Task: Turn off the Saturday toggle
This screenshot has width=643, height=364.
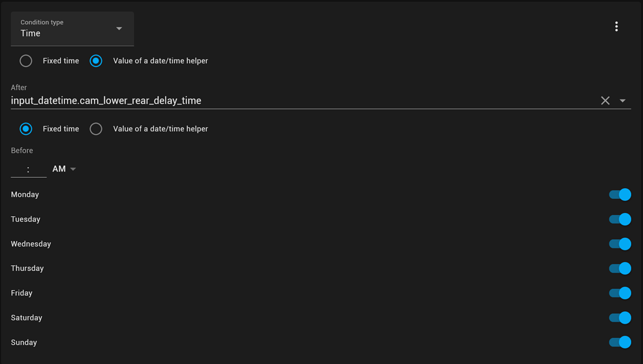Action: (x=619, y=317)
